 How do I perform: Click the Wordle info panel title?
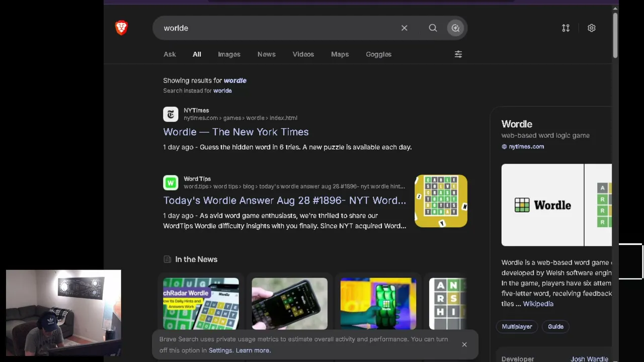pos(517,124)
